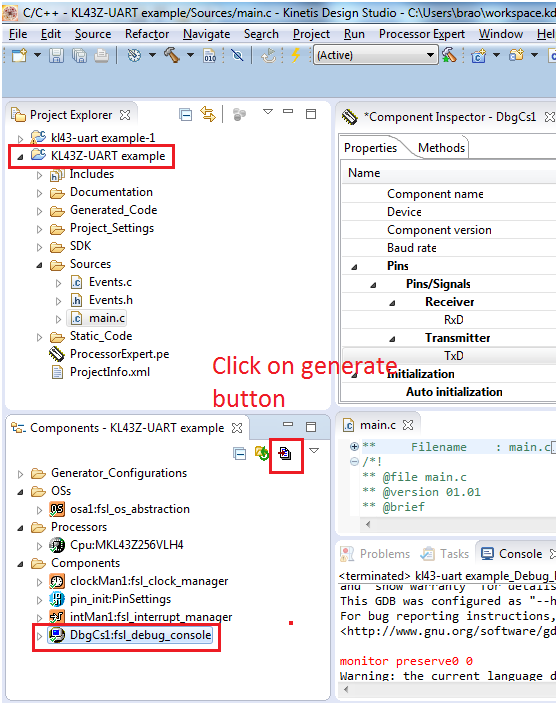558x705 pixels.
Task: Click the New file toolbar icon
Action: 20,55
